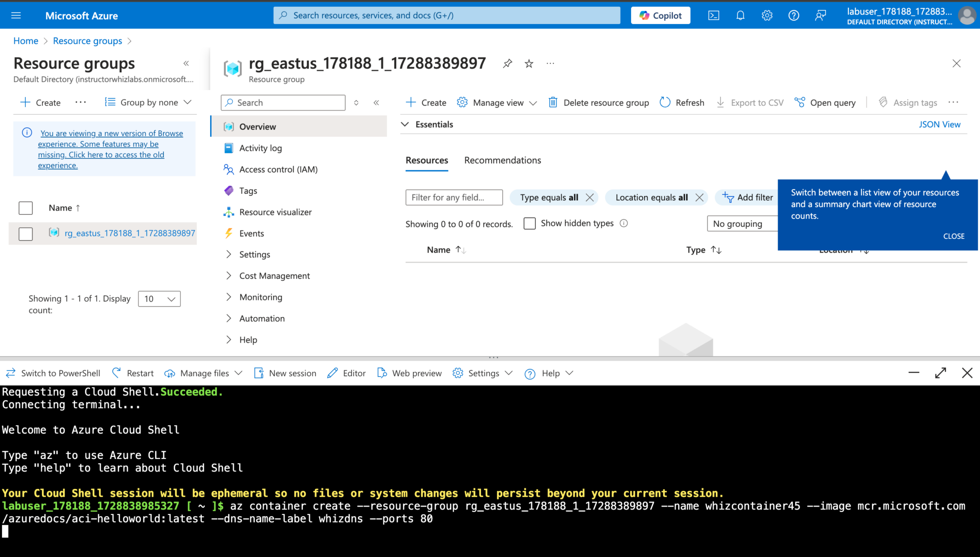This screenshot has width=980, height=557.
Task: Open the Azure portal settings gear
Action: click(767, 15)
